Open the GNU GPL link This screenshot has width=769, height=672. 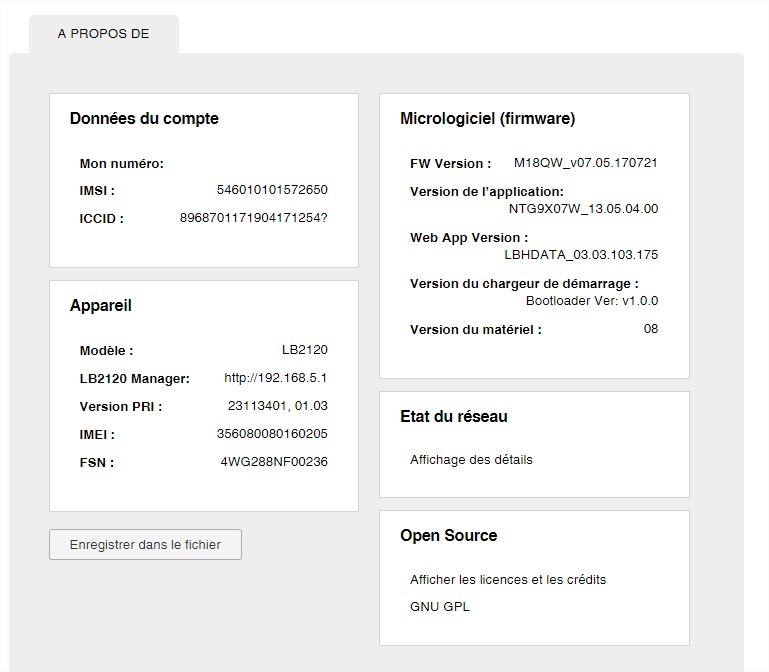439,607
